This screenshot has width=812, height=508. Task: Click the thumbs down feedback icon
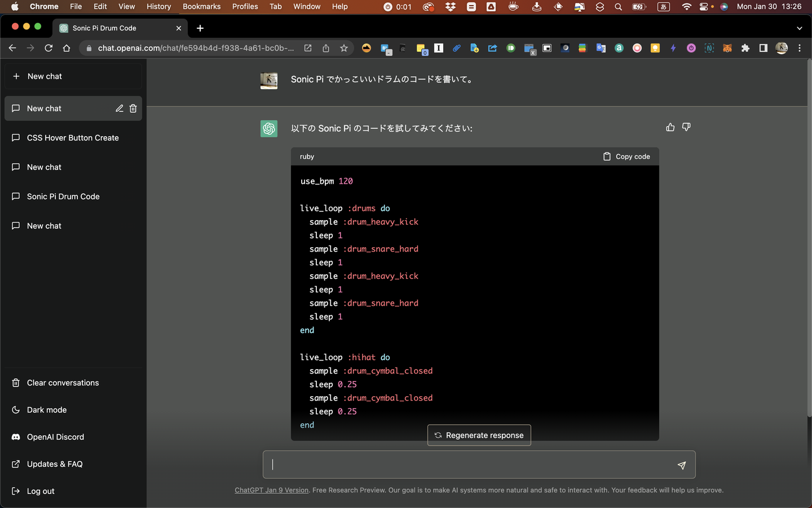point(686,128)
